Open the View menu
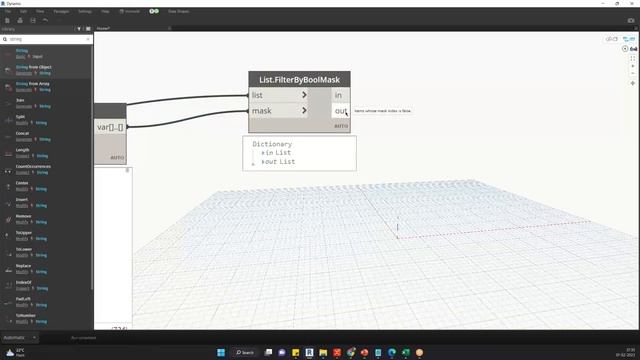Screen dimensions: 640x360 40,11
